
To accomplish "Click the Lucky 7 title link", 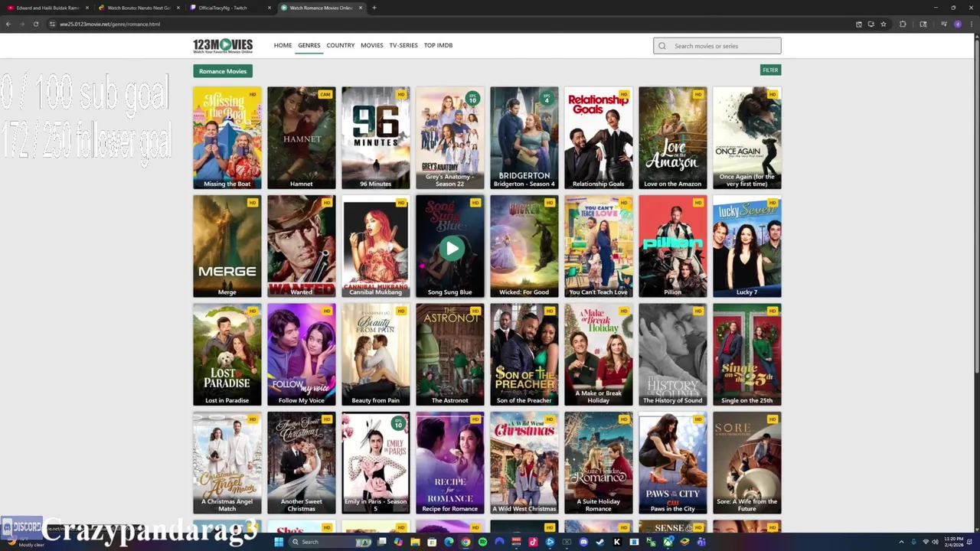I will pyautogui.click(x=747, y=292).
